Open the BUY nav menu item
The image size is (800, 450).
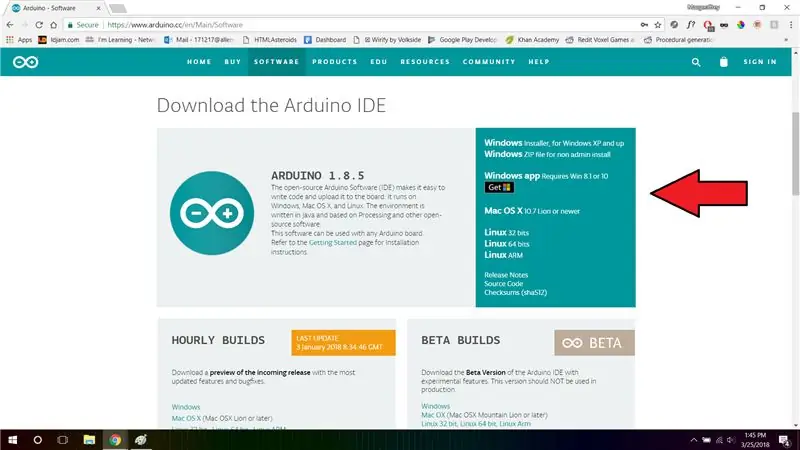tap(233, 62)
